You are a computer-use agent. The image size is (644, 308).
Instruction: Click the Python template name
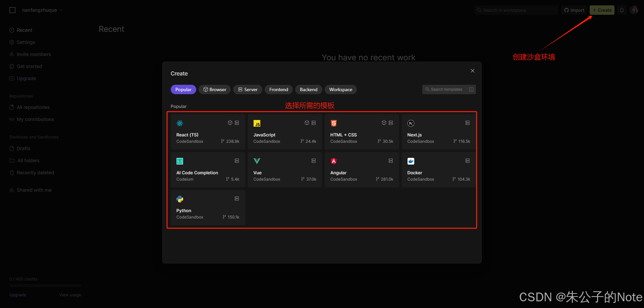click(184, 210)
